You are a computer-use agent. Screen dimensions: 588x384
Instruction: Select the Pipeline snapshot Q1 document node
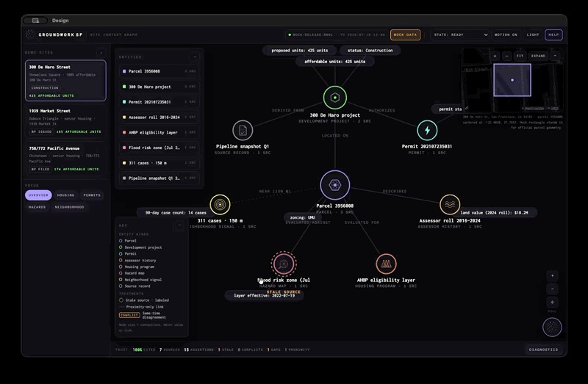point(243,131)
